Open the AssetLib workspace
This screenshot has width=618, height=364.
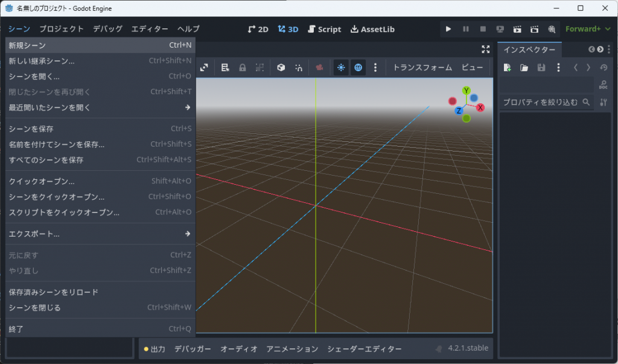point(372,29)
